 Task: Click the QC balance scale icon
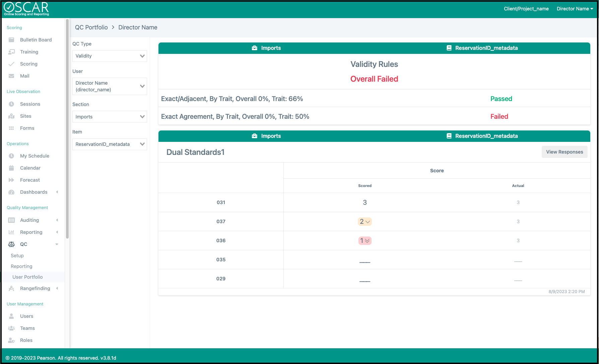tap(11, 244)
